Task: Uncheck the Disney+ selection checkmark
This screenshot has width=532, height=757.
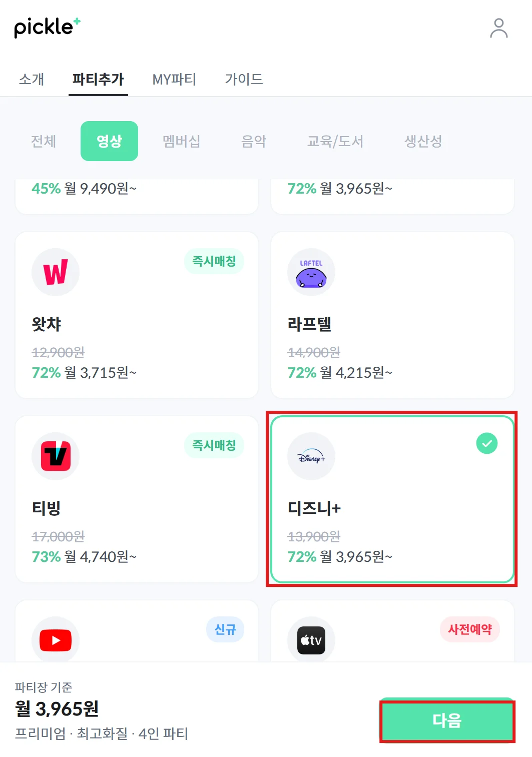Action: tap(486, 443)
